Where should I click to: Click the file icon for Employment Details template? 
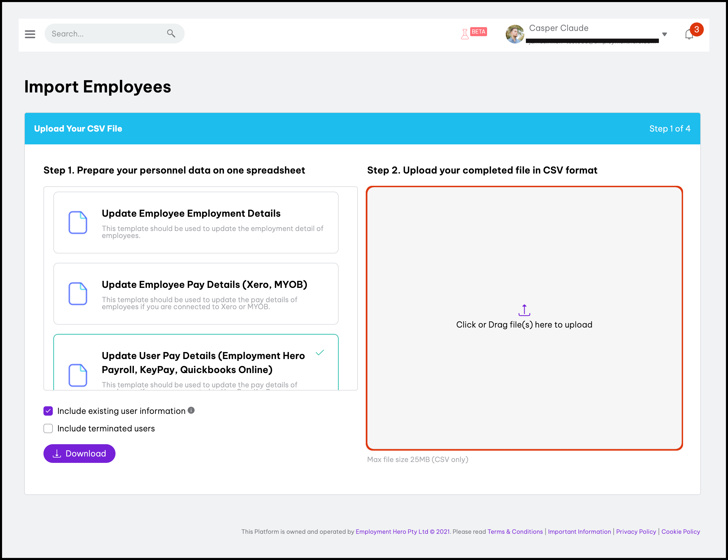78,222
